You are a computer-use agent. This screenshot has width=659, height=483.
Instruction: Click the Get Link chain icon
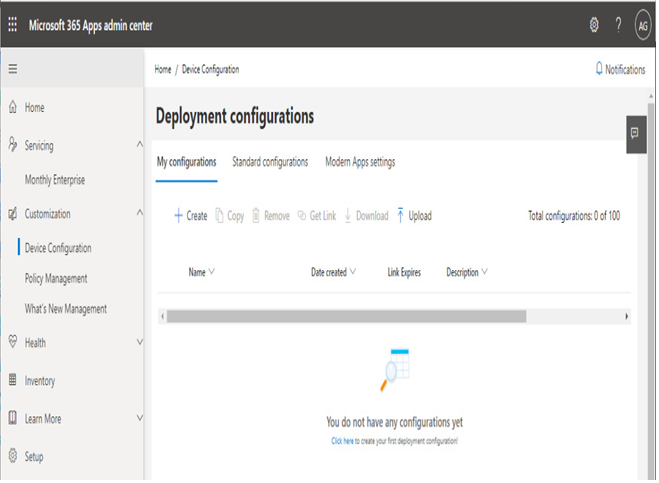(x=302, y=215)
